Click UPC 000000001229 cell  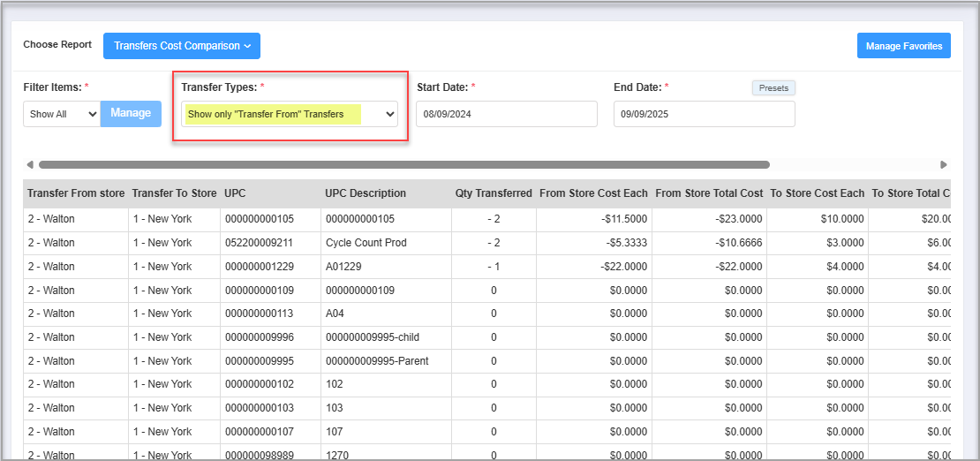(259, 267)
